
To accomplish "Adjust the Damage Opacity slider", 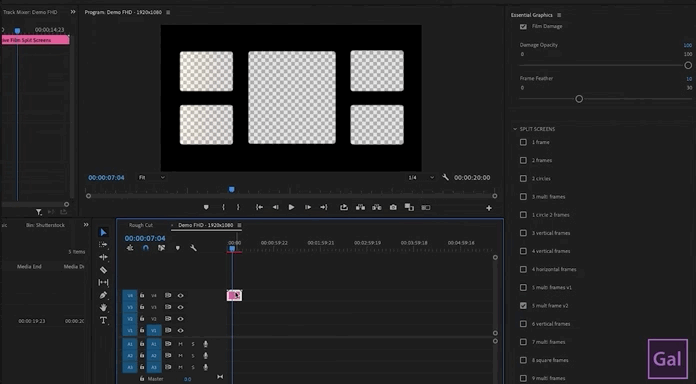I will point(688,65).
